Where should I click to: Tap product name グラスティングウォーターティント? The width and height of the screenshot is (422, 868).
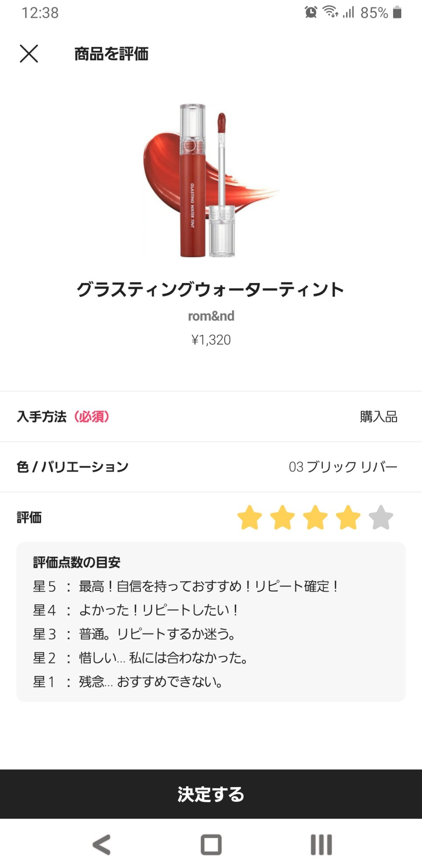pos(211,290)
